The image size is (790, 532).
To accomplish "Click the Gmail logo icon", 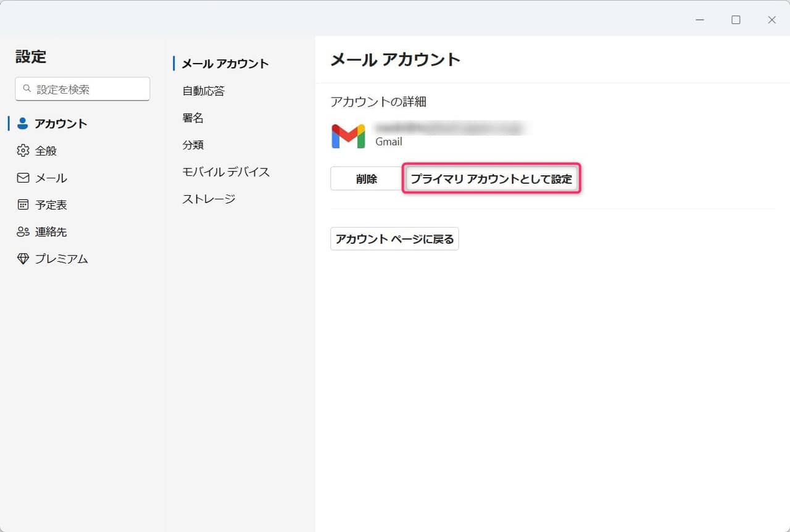I will [348, 136].
